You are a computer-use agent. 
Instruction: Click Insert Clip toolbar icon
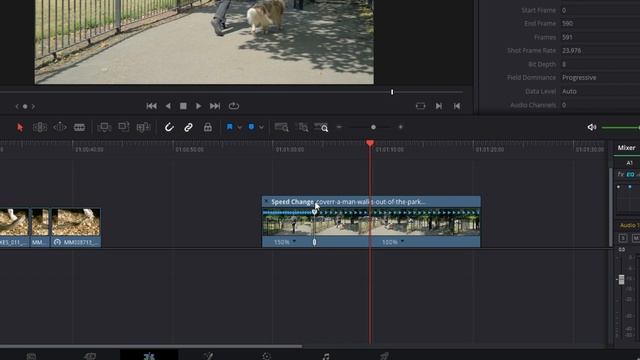coord(104,127)
